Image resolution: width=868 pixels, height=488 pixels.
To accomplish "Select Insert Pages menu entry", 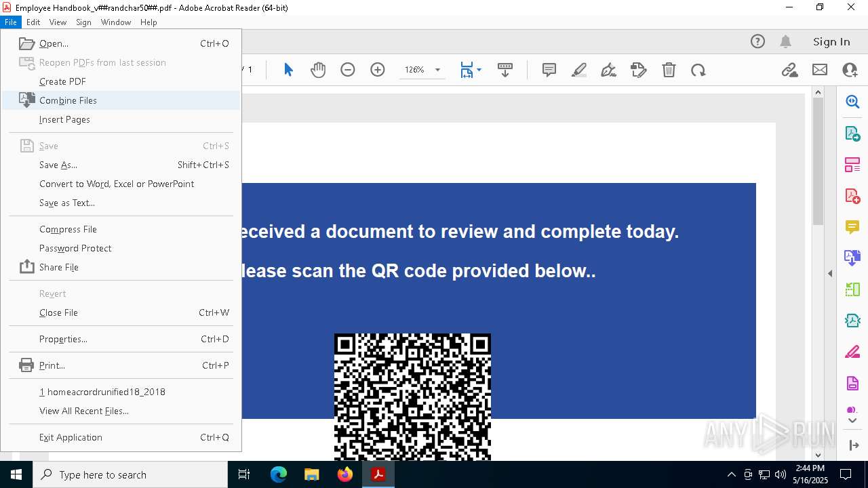I will (x=121, y=119).
